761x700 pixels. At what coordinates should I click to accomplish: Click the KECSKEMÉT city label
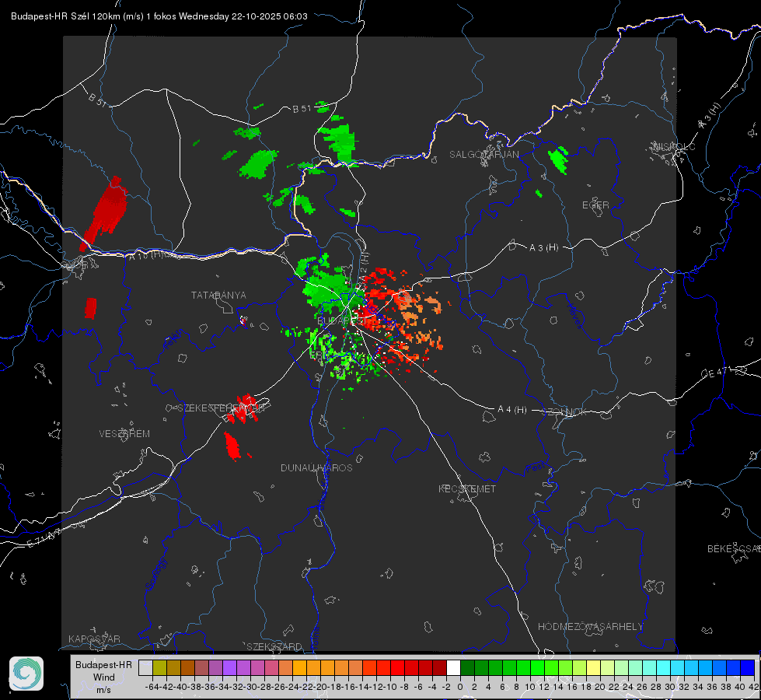467,488
